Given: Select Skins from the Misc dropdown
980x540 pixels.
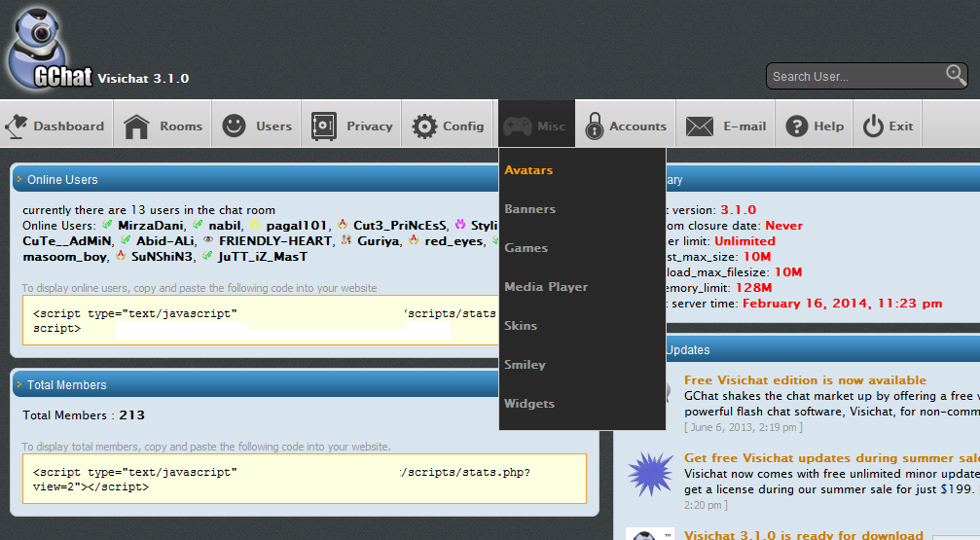Looking at the screenshot, I should [x=521, y=326].
